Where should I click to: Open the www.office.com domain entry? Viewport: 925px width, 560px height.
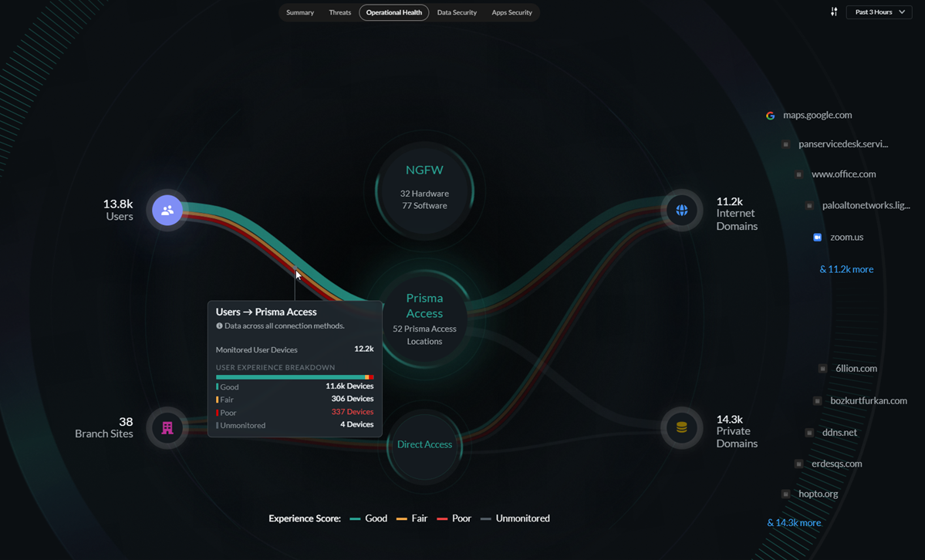(x=843, y=174)
